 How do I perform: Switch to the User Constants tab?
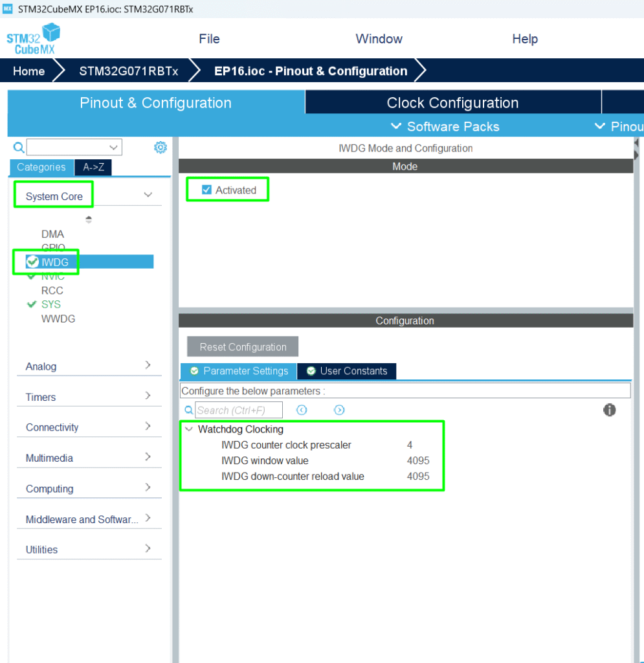click(x=347, y=371)
